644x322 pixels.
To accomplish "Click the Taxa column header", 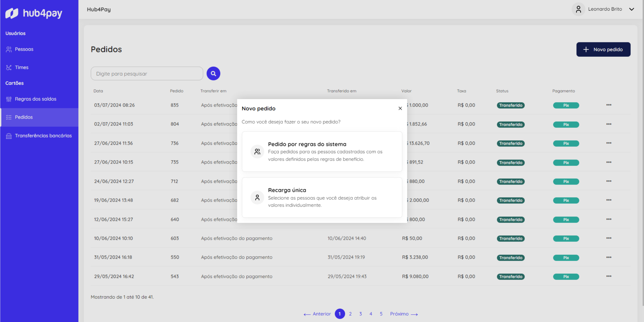I will click(x=461, y=91).
